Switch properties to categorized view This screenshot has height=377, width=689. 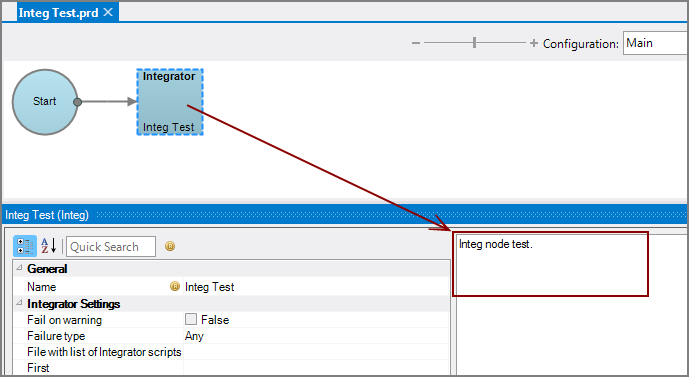[x=25, y=246]
